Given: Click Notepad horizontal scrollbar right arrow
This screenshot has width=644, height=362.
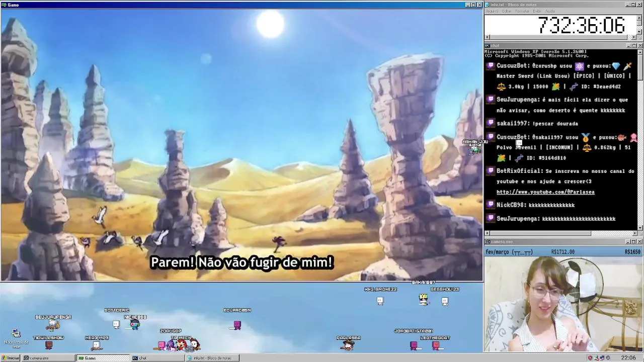Looking at the screenshot, I should [x=634, y=37].
